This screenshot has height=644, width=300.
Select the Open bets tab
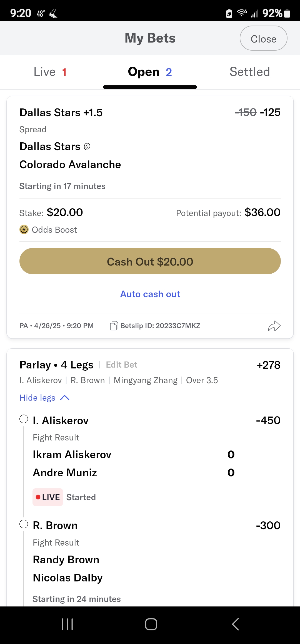pos(150,72)
